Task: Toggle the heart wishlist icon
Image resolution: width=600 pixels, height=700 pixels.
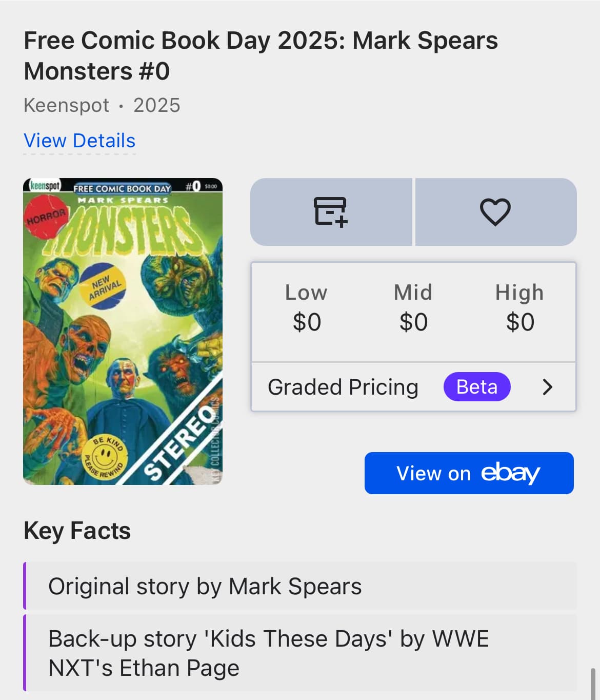Action: tap(495, 211)
